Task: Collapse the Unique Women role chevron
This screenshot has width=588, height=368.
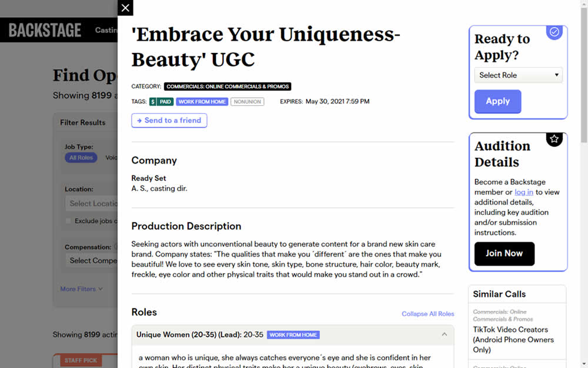Action: tap(444, 334)
